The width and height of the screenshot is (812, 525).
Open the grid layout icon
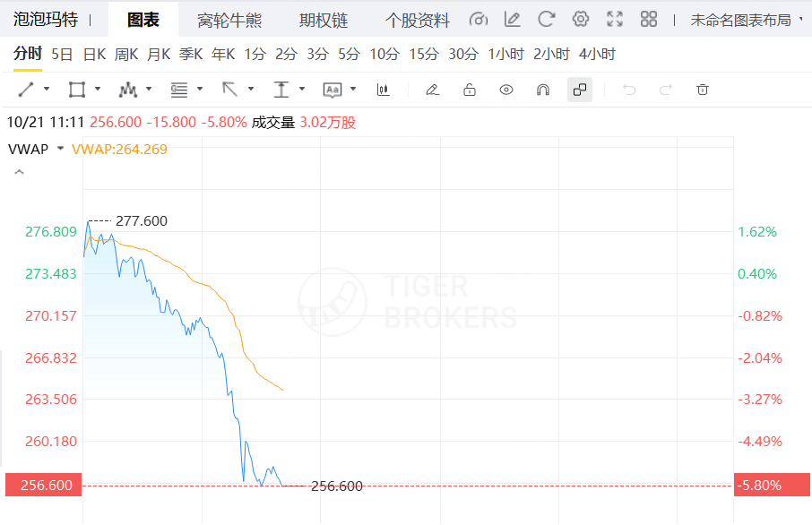[648, 20]
